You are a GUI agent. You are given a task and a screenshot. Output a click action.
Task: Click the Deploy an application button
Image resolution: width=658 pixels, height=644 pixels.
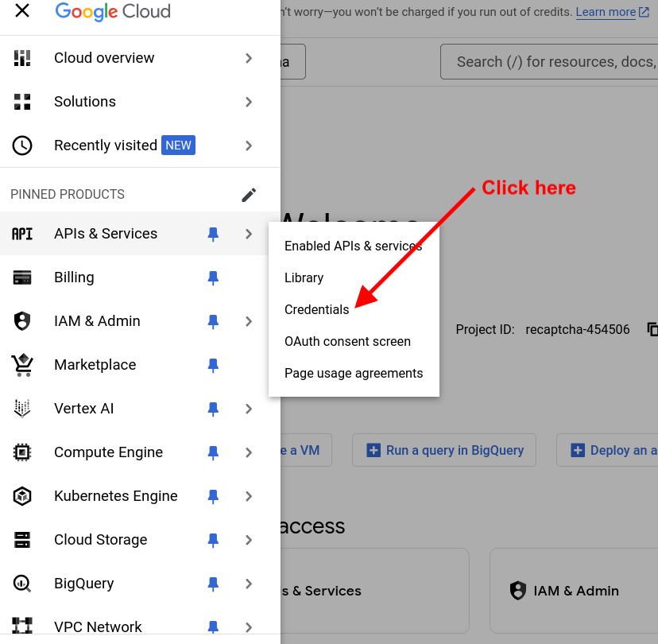pos(607,450)
